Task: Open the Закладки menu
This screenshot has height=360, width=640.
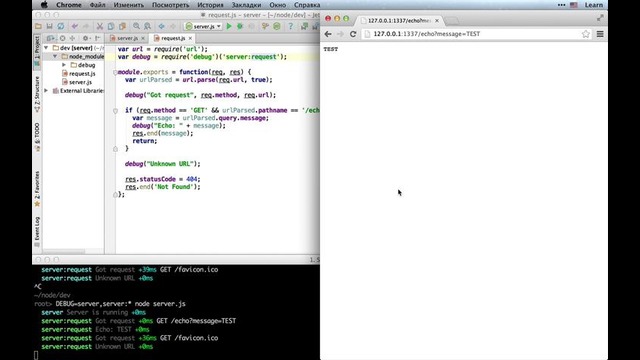Action: pyautogui.click(x=247, y=5)
